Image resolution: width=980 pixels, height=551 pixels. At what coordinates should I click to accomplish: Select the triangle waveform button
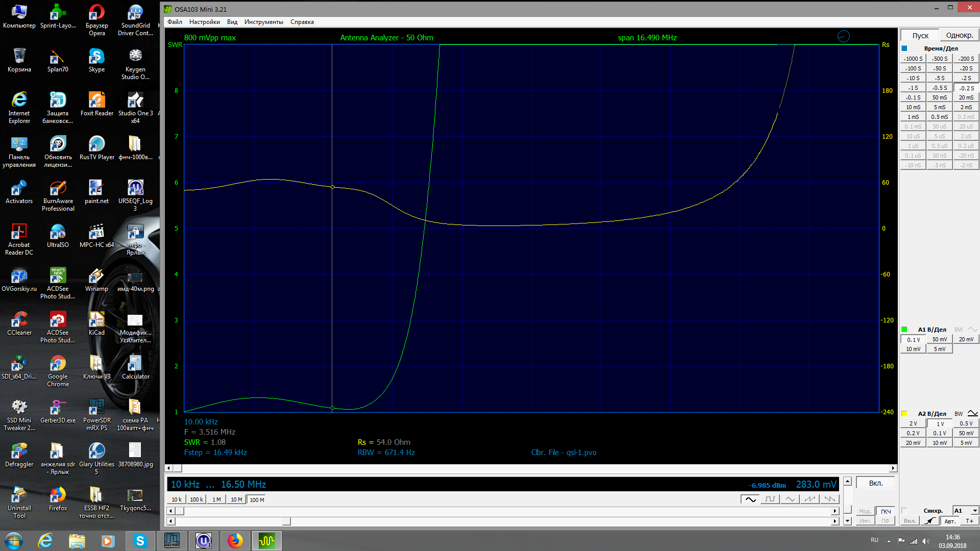(x=790, y=499)
